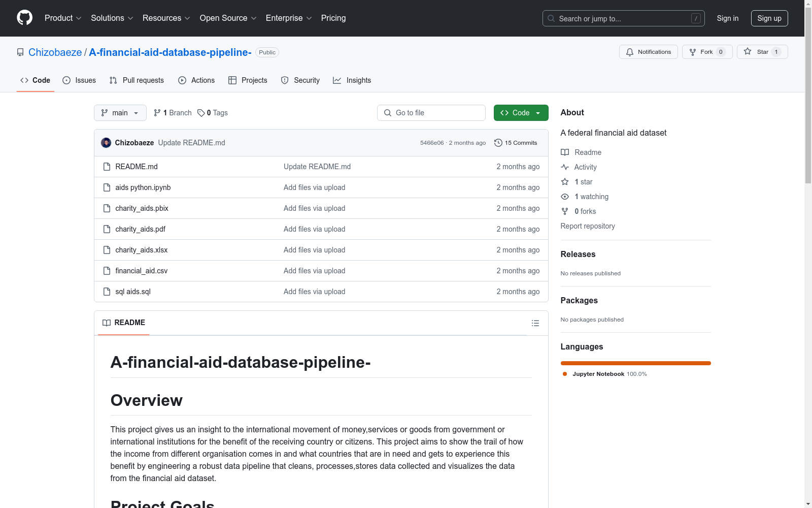Click the bell icon in Notifications
The height and width of the screenshot is (508, 812).
click(630, 52)
